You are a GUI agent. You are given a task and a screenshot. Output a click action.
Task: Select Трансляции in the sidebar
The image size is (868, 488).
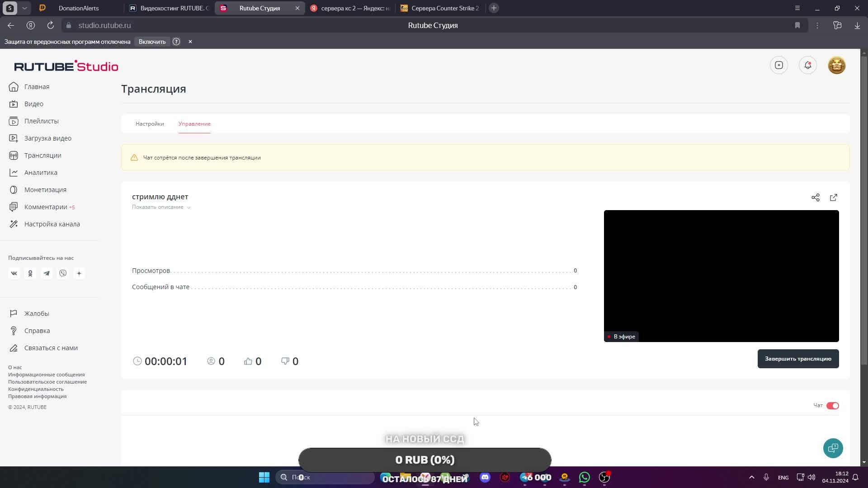(x=35, y=155)
